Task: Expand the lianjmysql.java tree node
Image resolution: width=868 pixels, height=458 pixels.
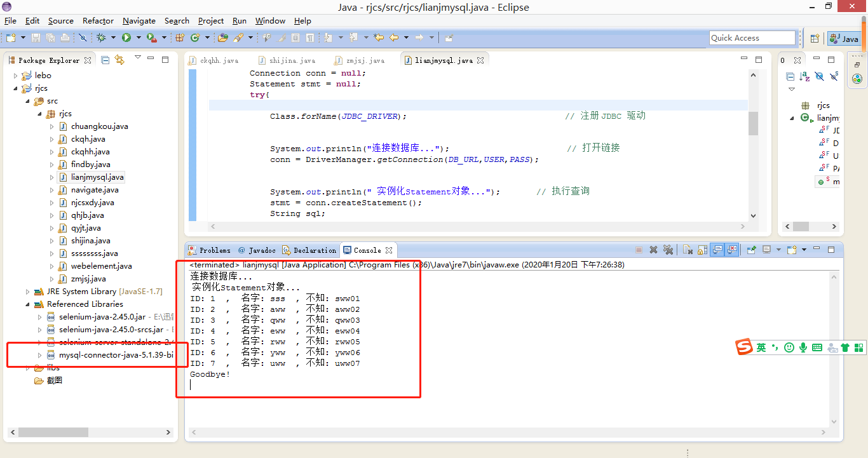Action: point(52,177)
